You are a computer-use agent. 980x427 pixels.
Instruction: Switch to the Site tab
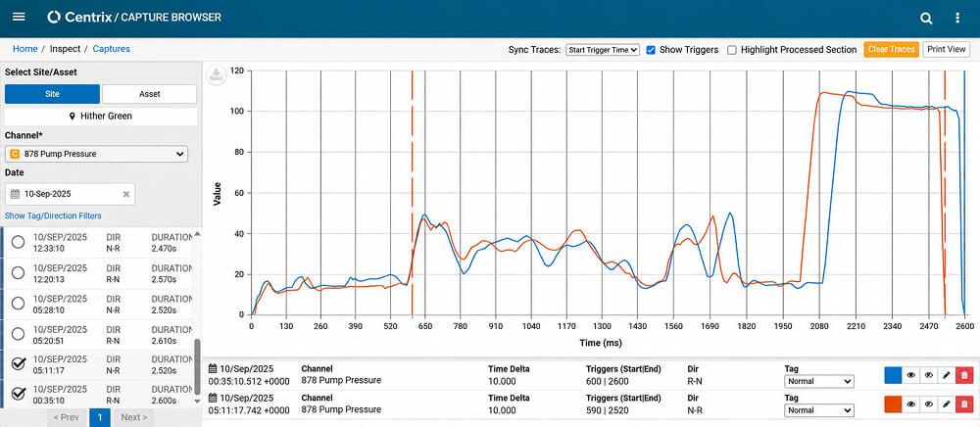[52, 94]
